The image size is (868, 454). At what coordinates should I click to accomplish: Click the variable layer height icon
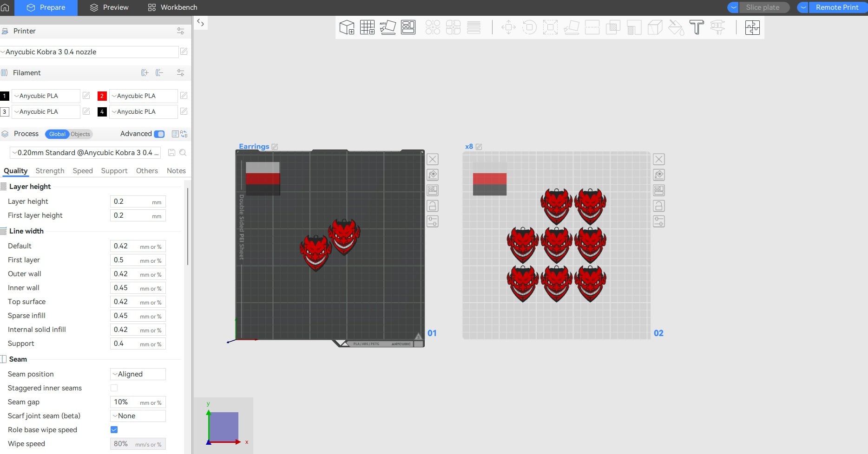[x=473, y=27]
